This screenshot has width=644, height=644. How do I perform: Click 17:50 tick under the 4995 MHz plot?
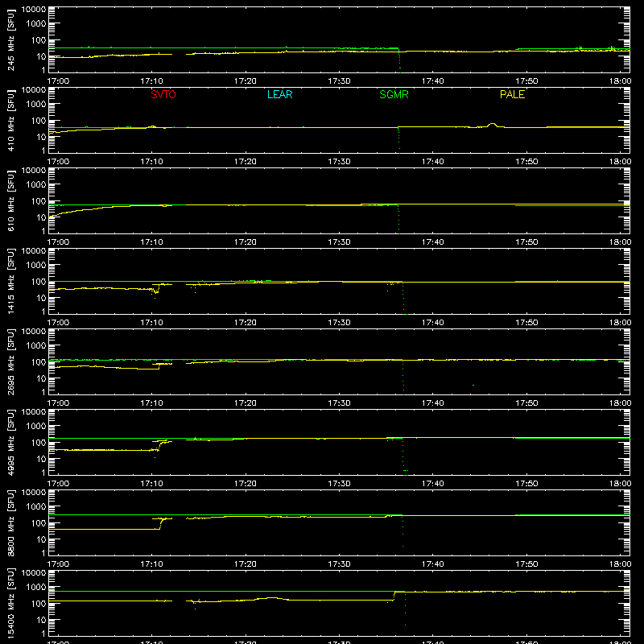(526, 484)
